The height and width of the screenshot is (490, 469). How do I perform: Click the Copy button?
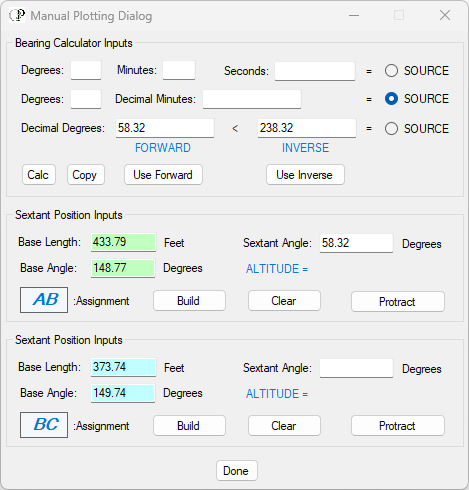(86, 175)
